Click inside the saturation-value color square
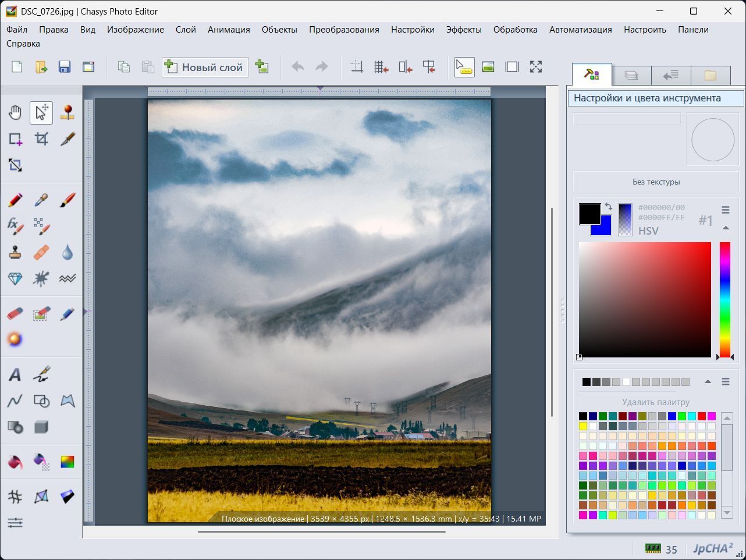746x560 pixels. click(x=645, y=299)
